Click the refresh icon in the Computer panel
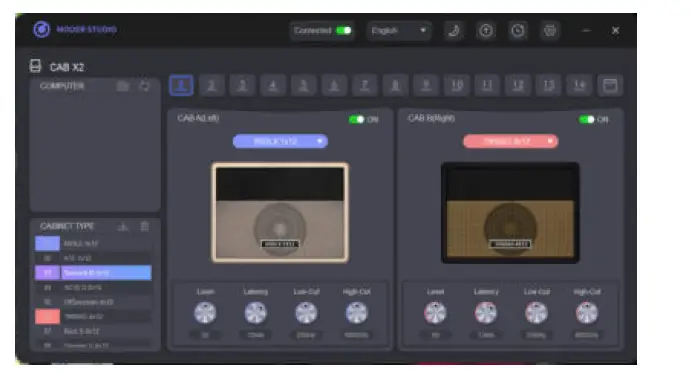Viewport: 694px width, 376px height. click(145, 86)
